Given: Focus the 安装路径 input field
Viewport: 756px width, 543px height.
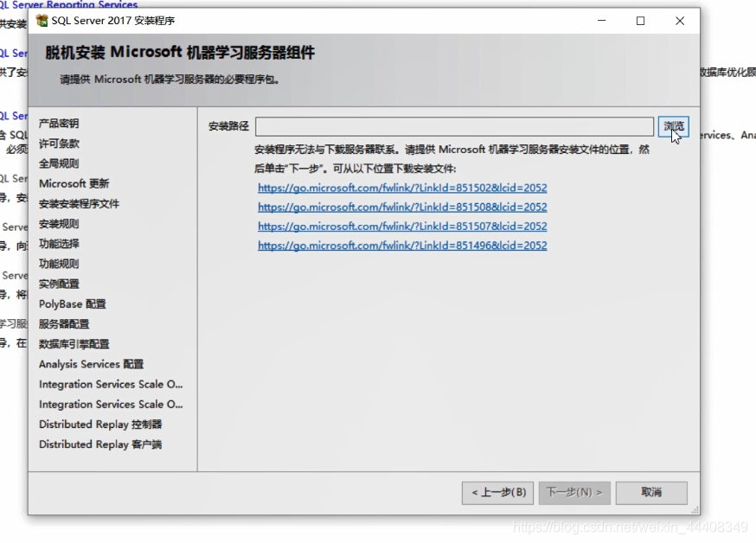Looking at the screenshot, I should click(454, 126).
